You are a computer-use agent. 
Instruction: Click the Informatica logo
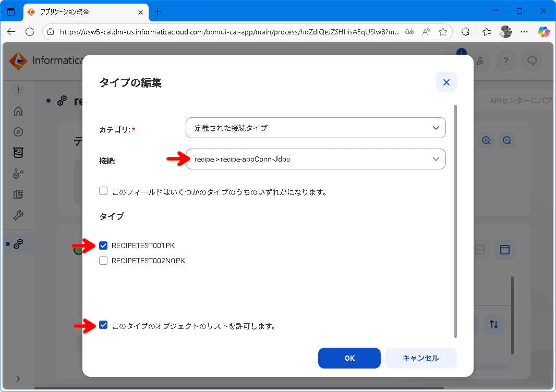[x=18, y=61]
